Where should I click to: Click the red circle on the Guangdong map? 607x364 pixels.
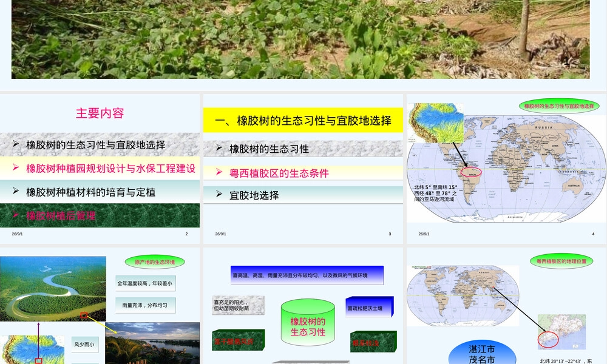click(x=548, y=340)
